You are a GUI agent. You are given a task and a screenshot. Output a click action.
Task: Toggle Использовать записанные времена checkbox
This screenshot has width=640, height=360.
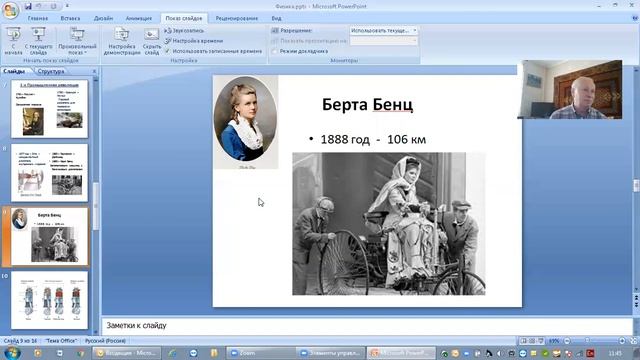(x=167, y=51)
